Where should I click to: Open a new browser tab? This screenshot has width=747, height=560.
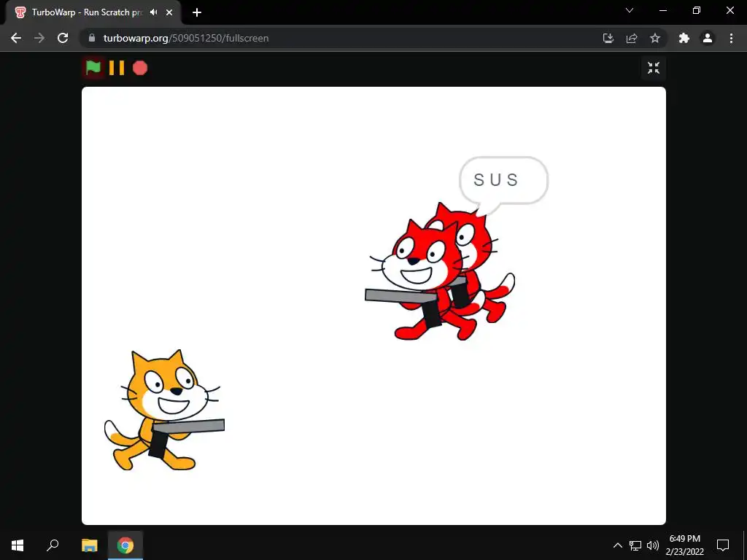[197, 12]
